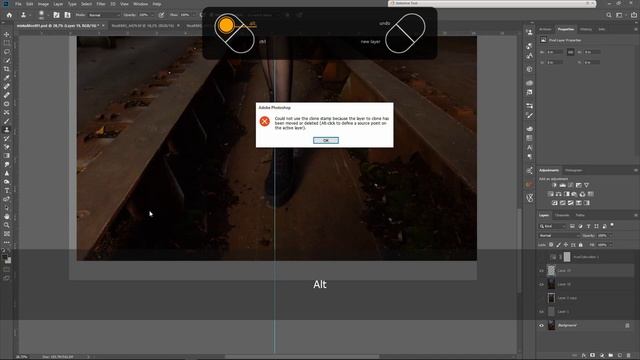Open the Layers panel menu

[x=636, y=215]
